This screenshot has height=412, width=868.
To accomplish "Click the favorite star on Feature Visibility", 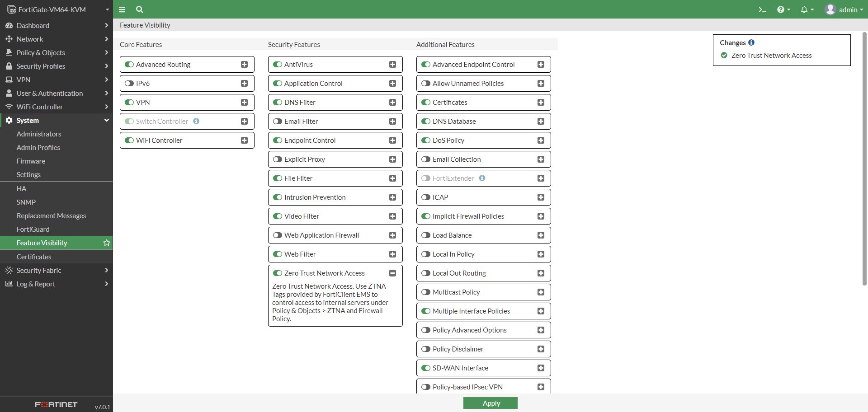I will coord(107,243).
